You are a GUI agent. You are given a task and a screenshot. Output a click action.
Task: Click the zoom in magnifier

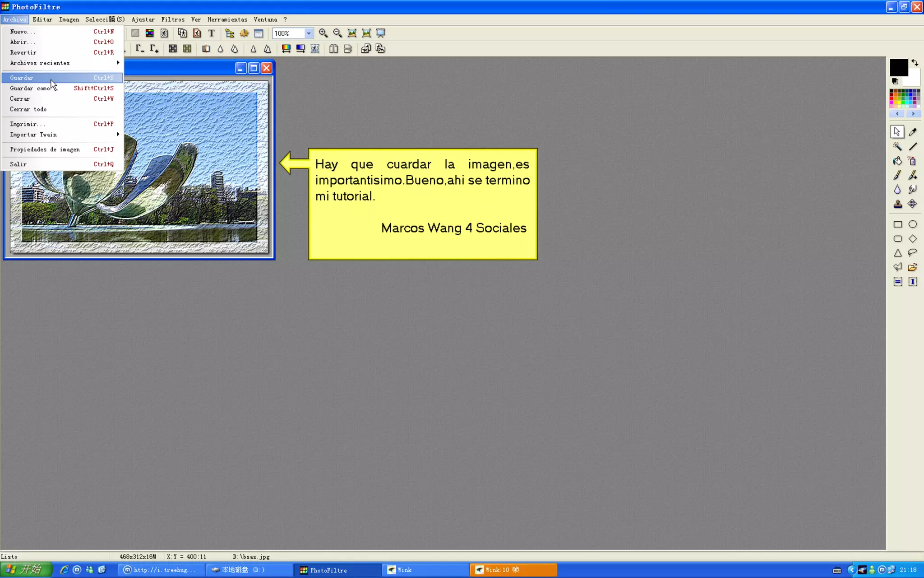(x=323, y=33)
